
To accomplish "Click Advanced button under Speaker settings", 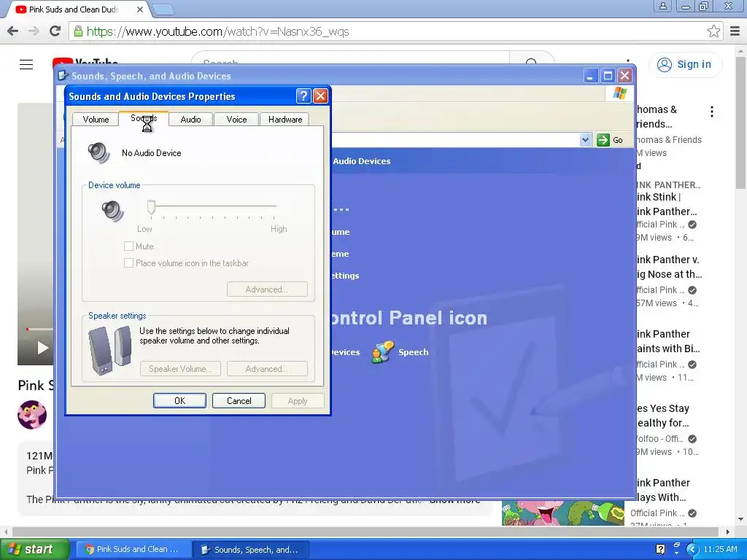I will 267,368.
